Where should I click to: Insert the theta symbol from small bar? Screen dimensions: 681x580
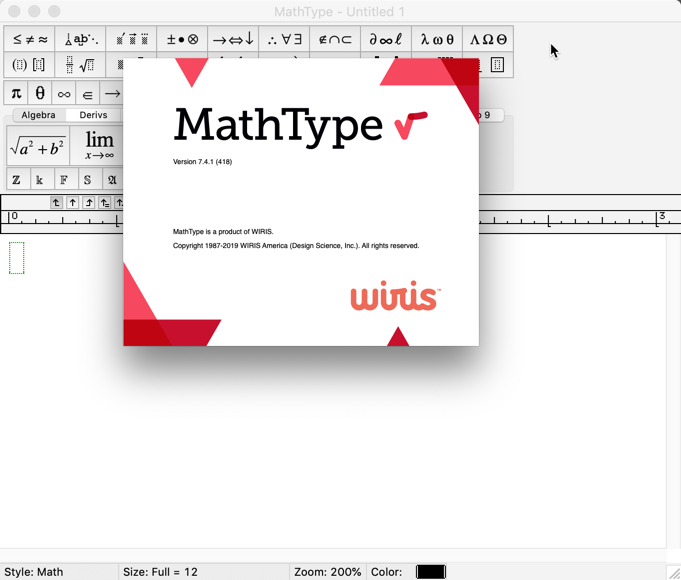coord(40,93)
